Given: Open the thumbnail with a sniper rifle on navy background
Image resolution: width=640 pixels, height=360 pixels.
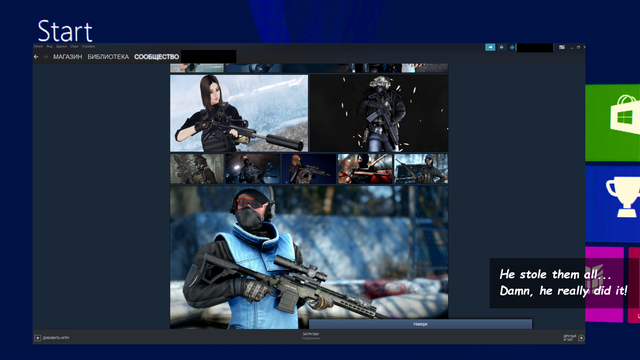Looking at the screenshot, I should click(x=309, y=169).
